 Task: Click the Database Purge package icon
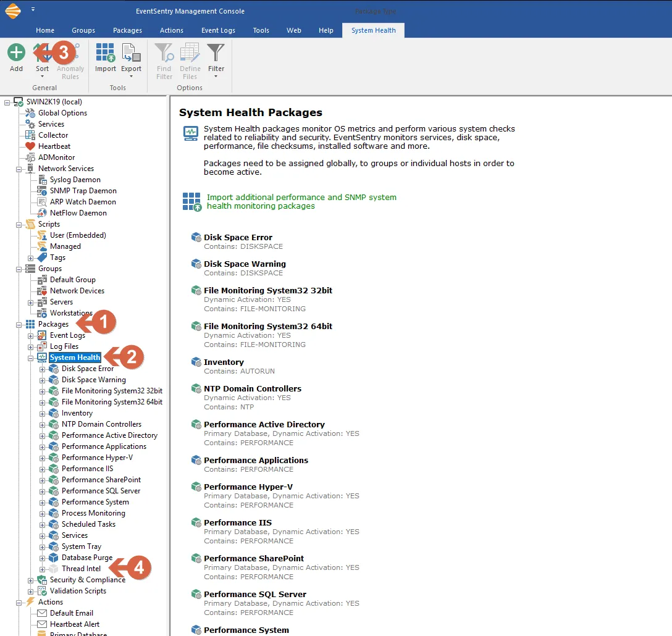[x=54, y=558]
